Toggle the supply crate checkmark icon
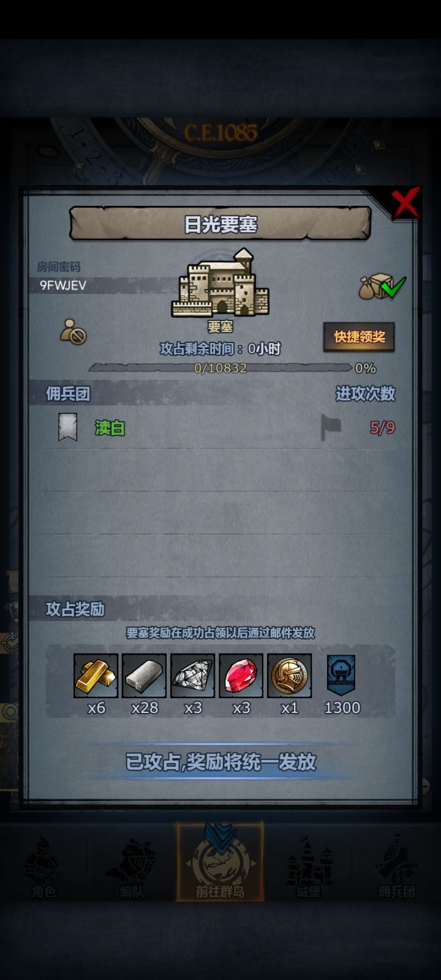The image size is (441, 980). [x=382, y=287]
